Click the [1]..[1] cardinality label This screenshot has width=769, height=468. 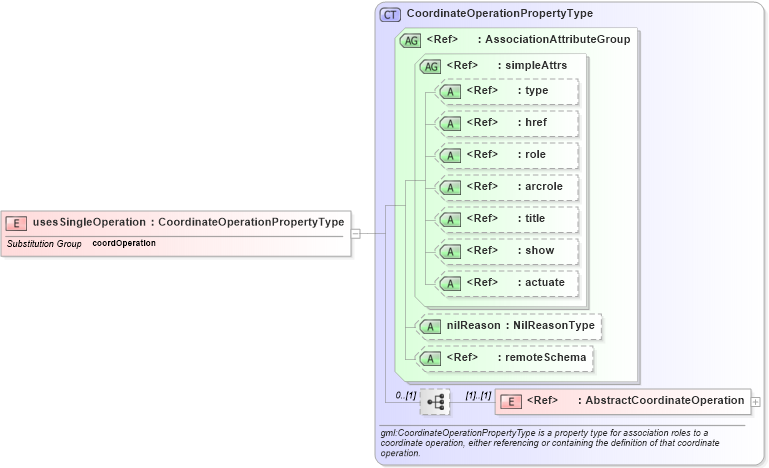(x=478, y=395)
